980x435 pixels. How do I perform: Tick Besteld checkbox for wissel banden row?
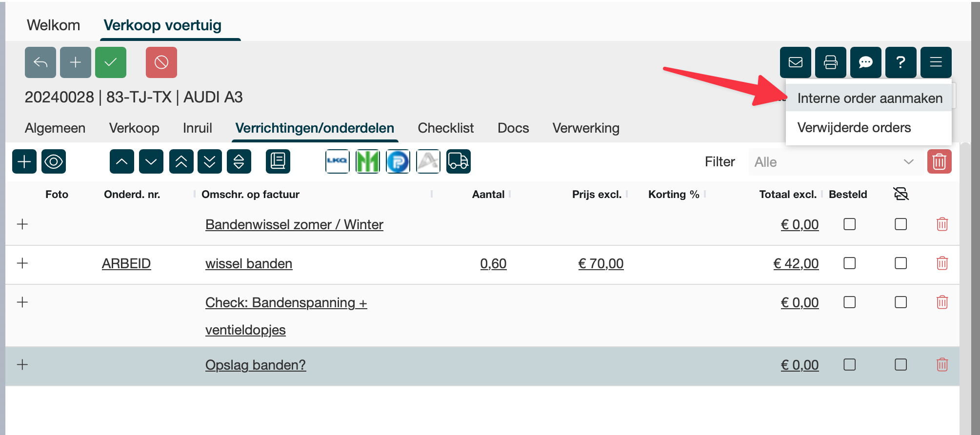click(x=850, y=263)
